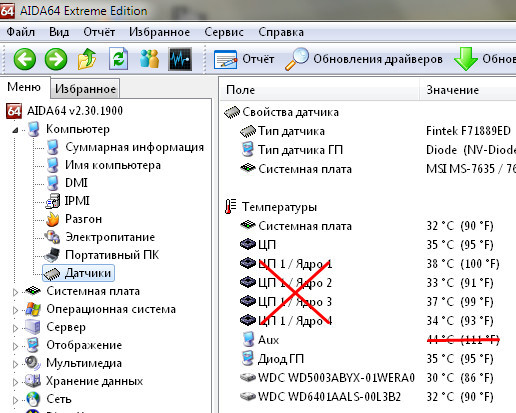Open the Отчёт menu in menu bar
This screenshot has height=413, width=516.
coord(99,32)
